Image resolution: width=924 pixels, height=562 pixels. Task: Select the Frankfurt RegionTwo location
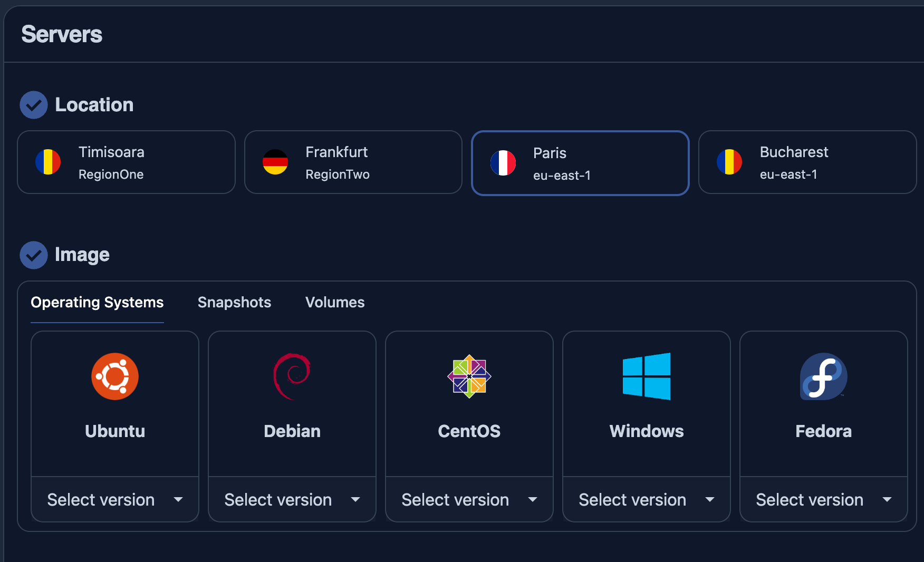353,162
